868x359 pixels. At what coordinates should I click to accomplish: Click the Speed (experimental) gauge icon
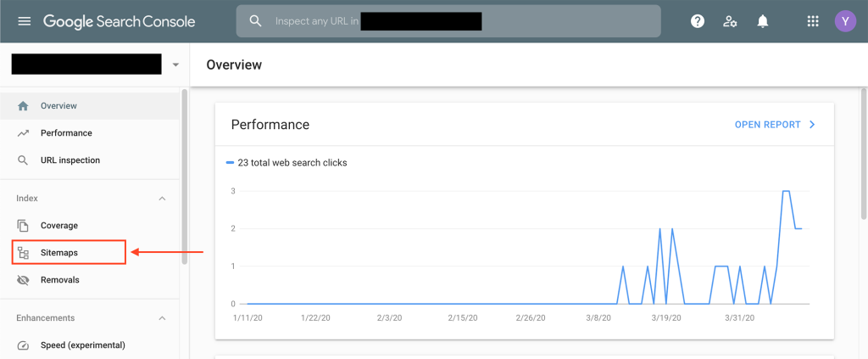pos(23,345)
